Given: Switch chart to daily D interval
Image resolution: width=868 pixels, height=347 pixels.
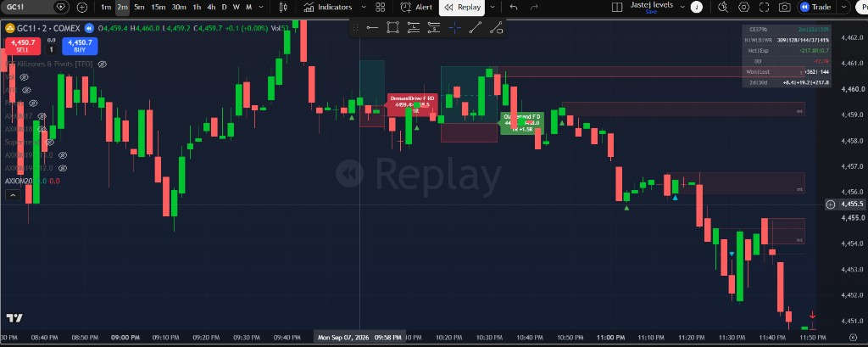Looking at the screenshot, I should (x=224, y=7).
